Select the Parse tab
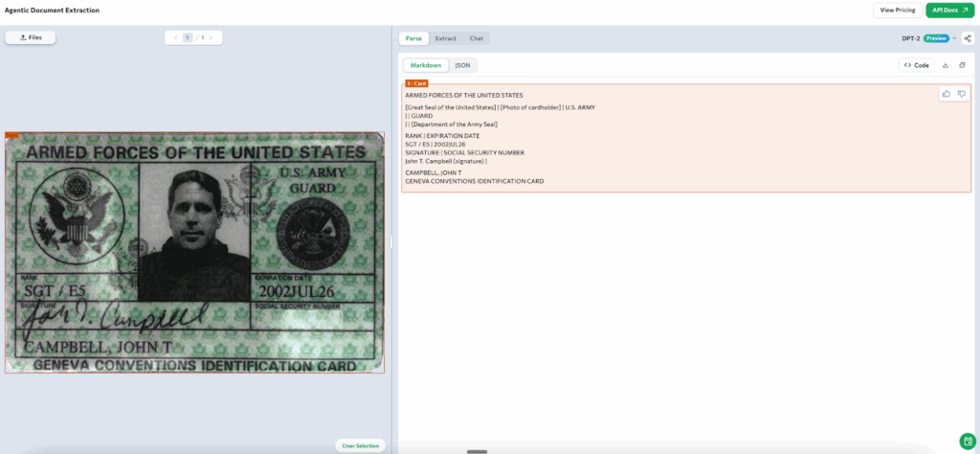The image size is (980, 454). pos(413,38)
